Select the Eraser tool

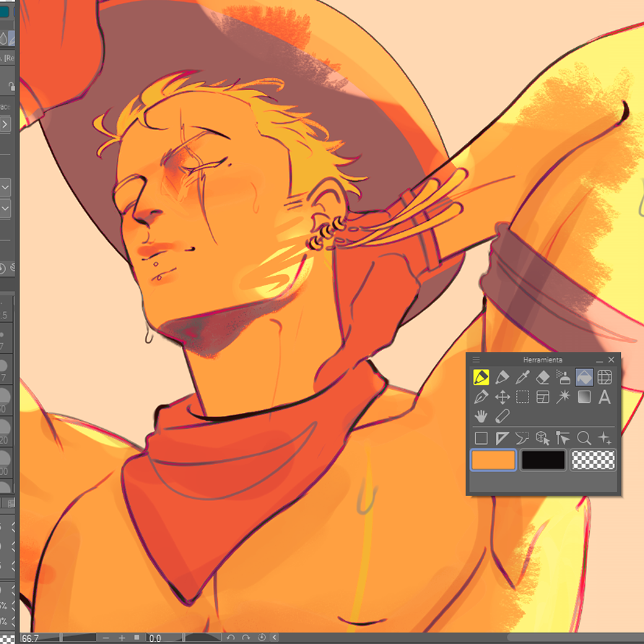(543, 377)
